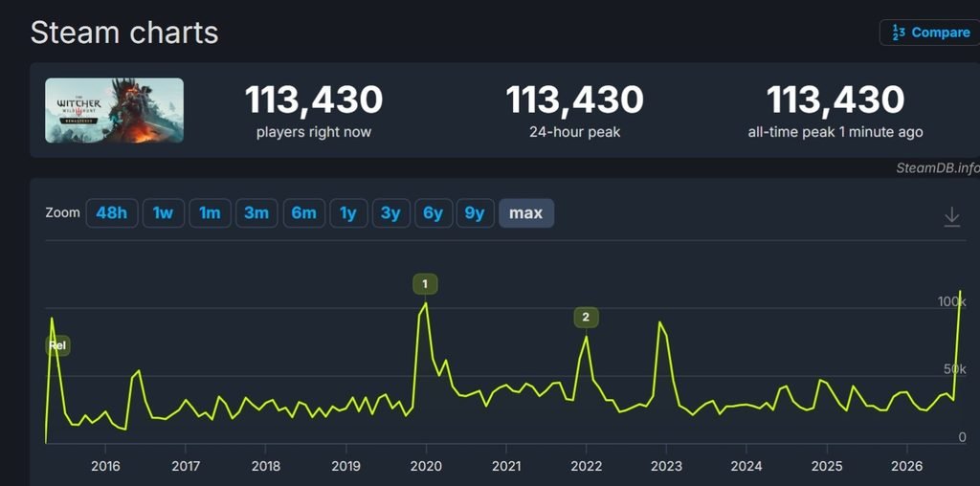Set zoom range to 48h
This screenshot has width=980, height=486.
tap(111, 213)
